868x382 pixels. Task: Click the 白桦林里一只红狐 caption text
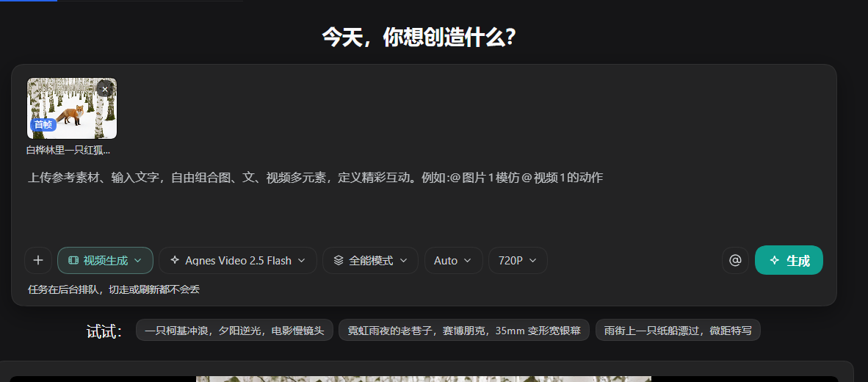tap(68, 150)
